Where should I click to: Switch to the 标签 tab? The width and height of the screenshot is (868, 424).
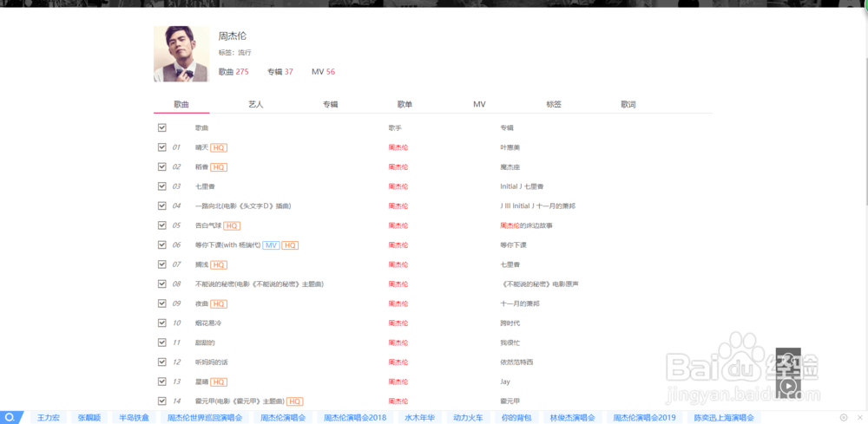(x=554, y=104)
